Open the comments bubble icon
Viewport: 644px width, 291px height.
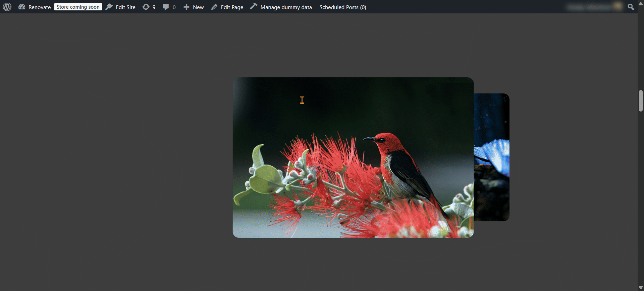[x=166, y=7]
